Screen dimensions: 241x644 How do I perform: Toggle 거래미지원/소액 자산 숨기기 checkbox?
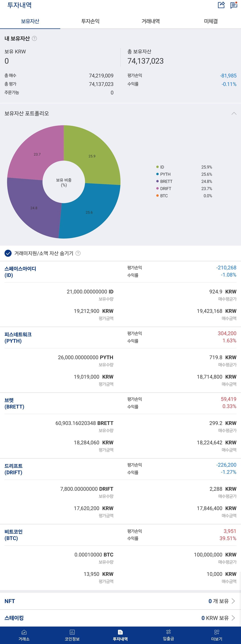coord(8,253)
